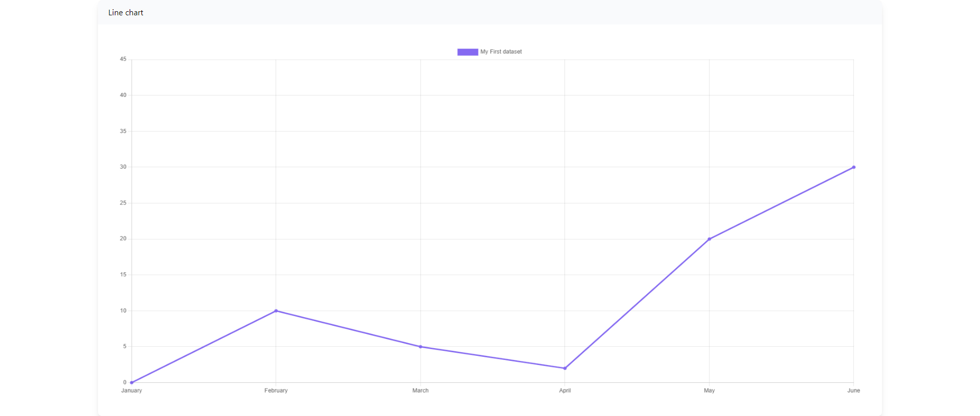Click the January x-axis label
Image resolution: width=980 pixels, height=416 pixels.
pyautogui.click(x=132, y=391)
